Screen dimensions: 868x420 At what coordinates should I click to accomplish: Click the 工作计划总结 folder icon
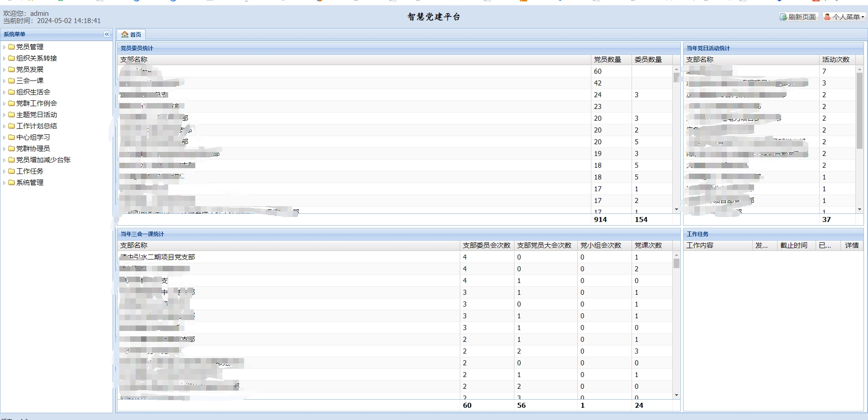[11, 126]
